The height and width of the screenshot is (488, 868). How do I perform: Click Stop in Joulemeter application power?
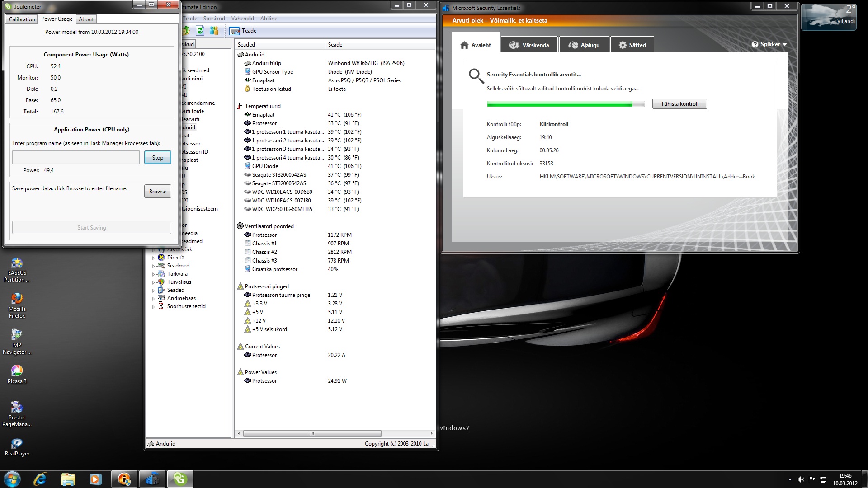pos(158,158)
